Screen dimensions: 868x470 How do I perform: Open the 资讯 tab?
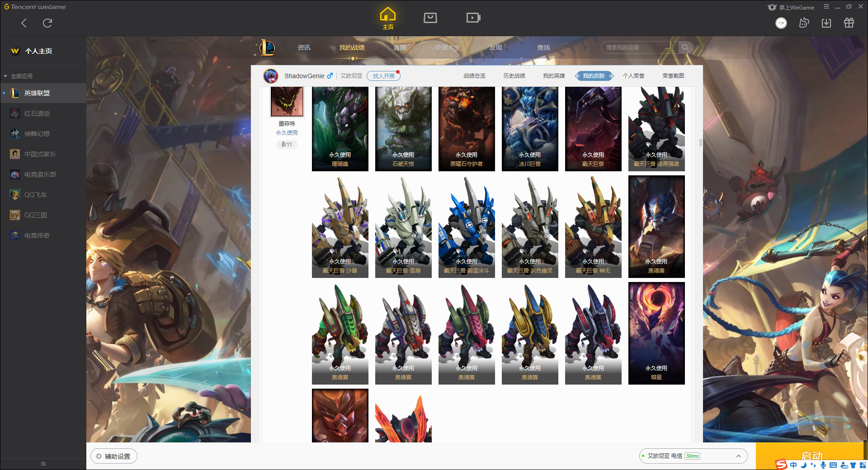point(304,47)
